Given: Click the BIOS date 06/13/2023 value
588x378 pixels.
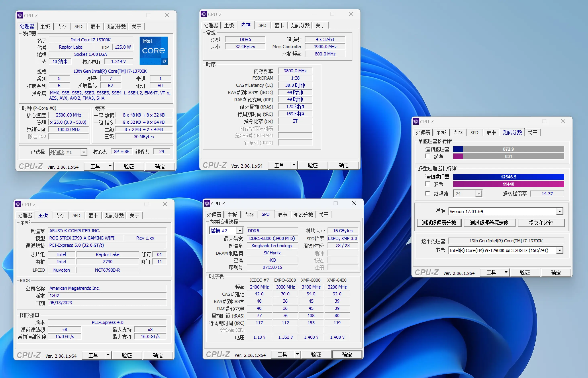Looking at the screenshot, I should (x=107, y=303).
